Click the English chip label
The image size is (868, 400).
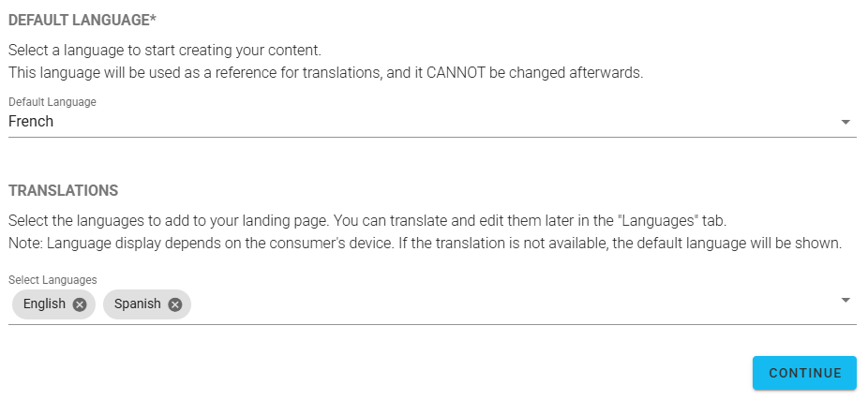pyautogui.click(x=44, y=304)
